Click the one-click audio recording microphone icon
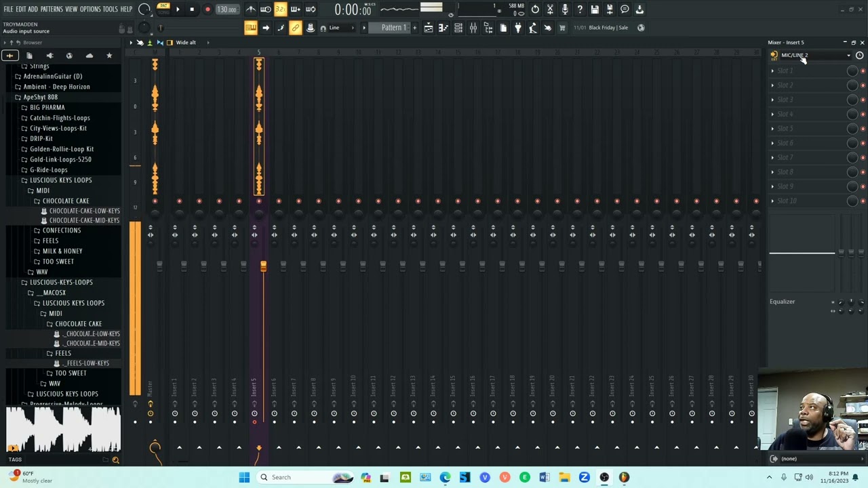The height and width of the screenshot is (488, 868). (565, 9)
